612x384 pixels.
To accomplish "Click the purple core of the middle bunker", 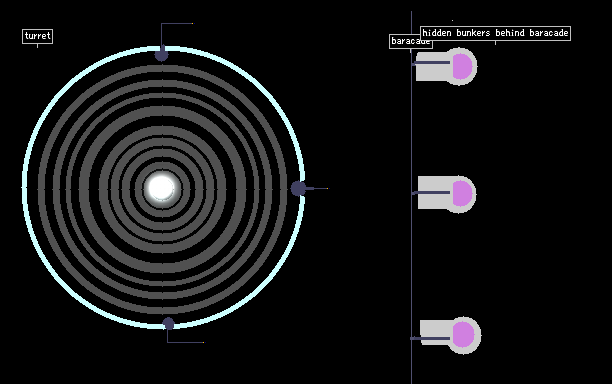I will click(463, 194).
